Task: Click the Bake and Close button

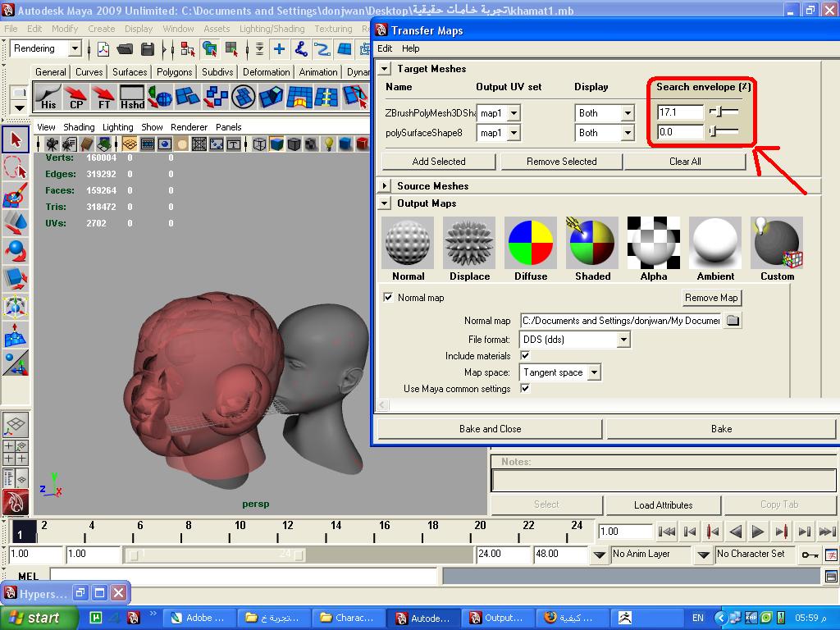Action: [491, 428]
